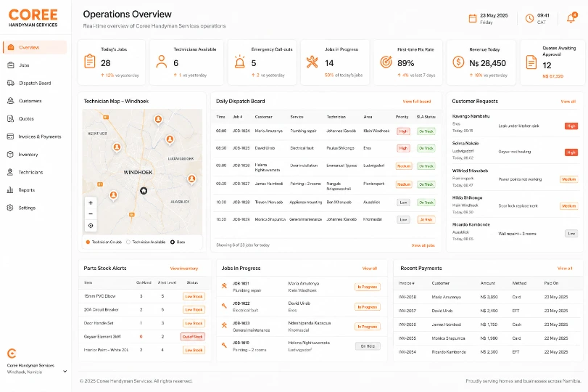Click View all in Customer Requests
Screen dimensions: 588x392
[x=568, y=102]
